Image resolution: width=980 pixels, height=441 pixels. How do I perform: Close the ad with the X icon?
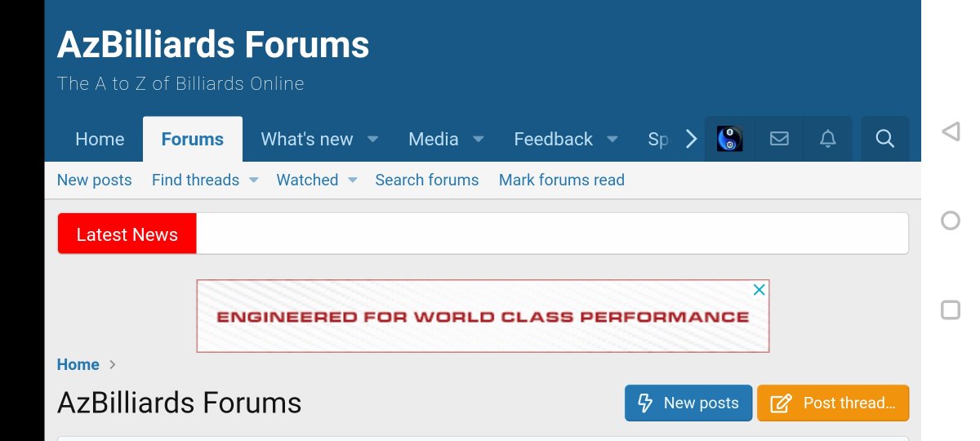pyautogui.click(x=759, y=290)
